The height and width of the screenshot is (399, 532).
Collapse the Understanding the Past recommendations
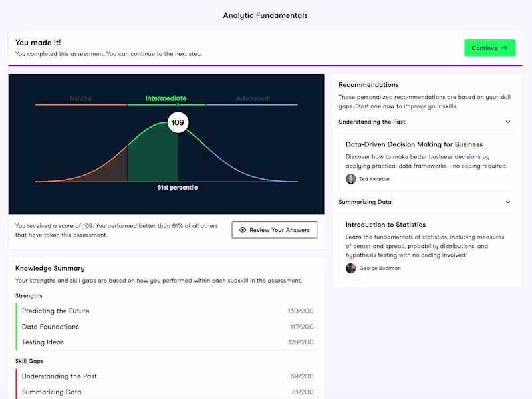click(x=508, y=122)
